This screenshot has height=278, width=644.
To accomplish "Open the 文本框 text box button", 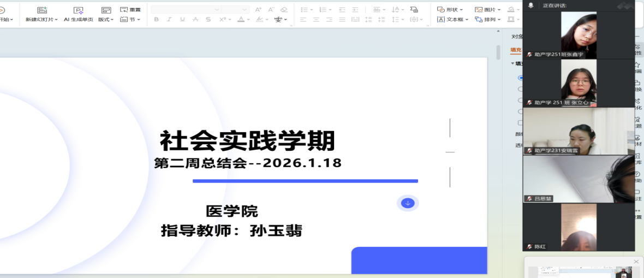I will point(450,20).
